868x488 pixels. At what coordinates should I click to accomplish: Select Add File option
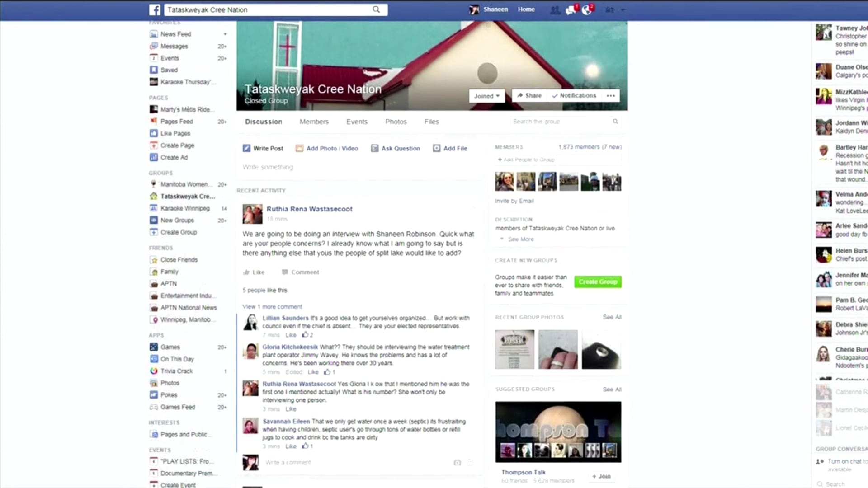point(450,148)
